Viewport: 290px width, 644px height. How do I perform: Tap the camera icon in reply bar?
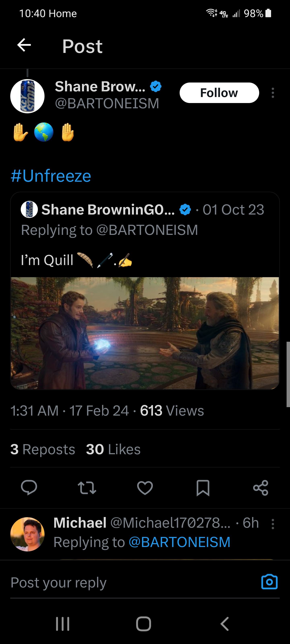coord(269,582)
